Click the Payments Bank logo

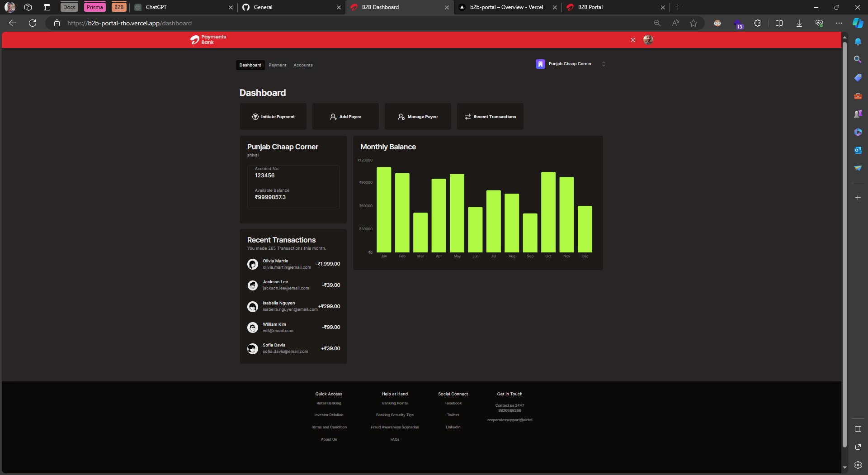coord(208,40)
